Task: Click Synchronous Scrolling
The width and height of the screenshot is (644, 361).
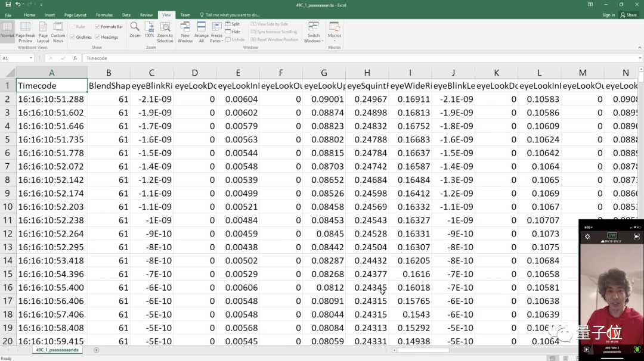Action: [274, 32]
